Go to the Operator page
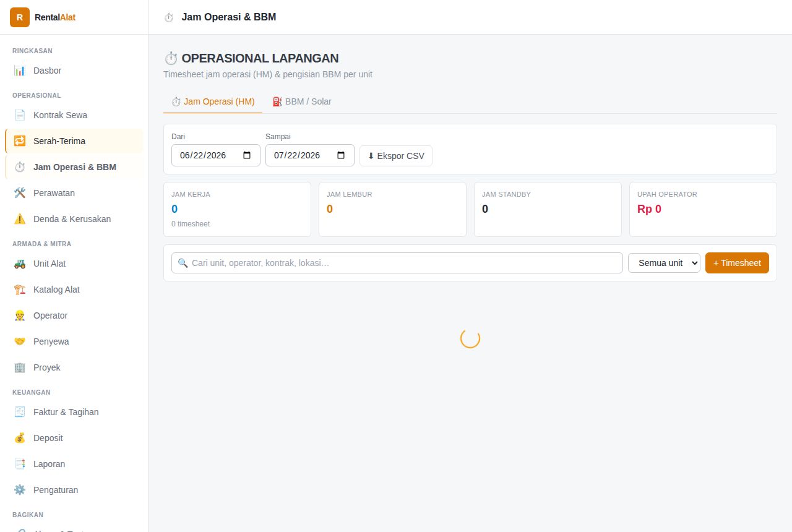792x532 pixels. tap(74, 315)
